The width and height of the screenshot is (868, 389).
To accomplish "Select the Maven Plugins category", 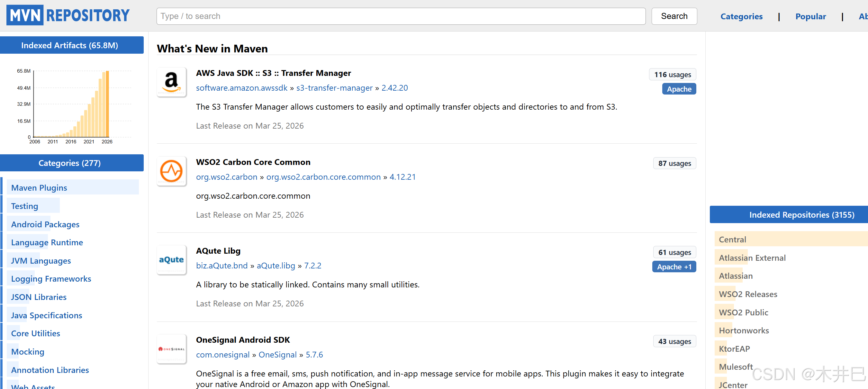I will tap(39, 188).
